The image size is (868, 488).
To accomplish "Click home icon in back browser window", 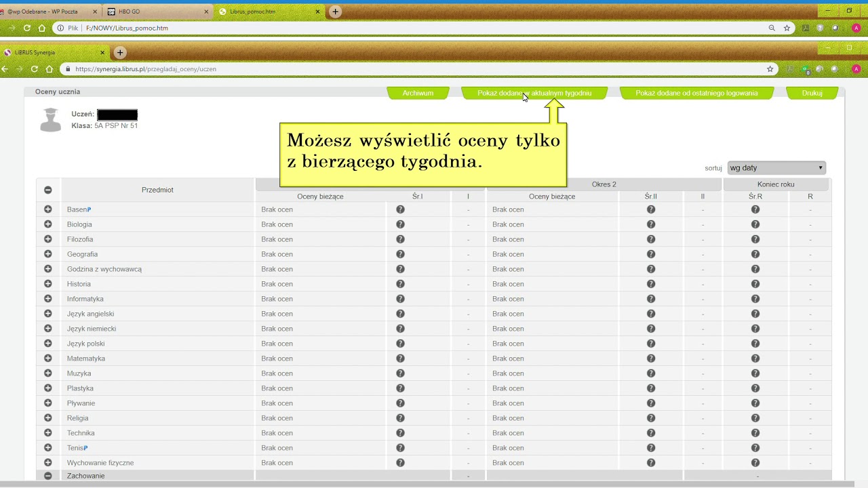I will [42, 28].
